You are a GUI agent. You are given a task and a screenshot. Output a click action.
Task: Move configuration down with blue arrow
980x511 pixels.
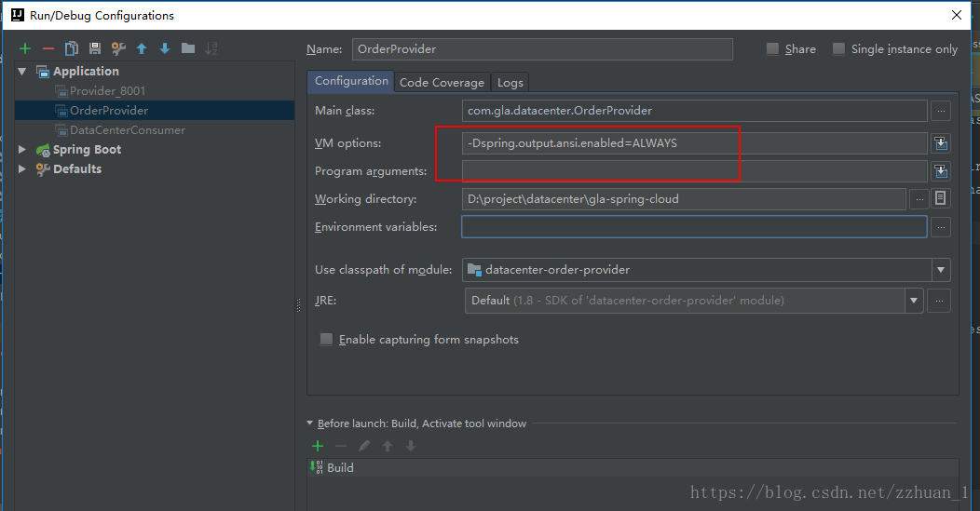click(165, 48)
